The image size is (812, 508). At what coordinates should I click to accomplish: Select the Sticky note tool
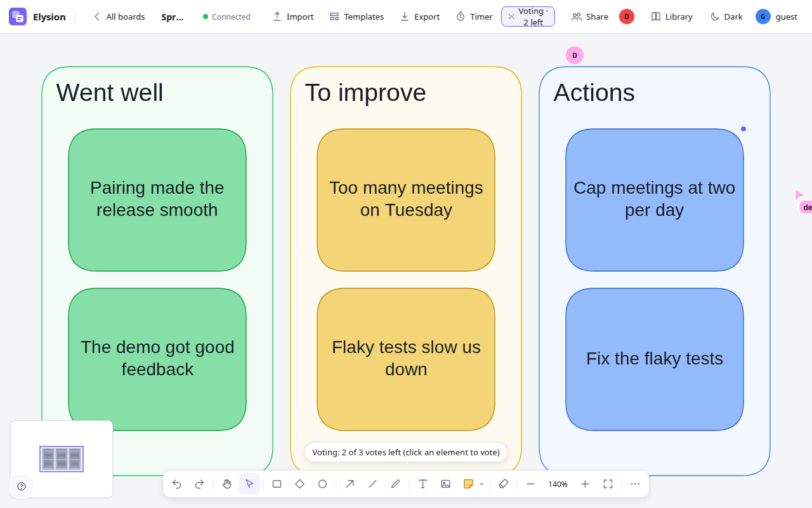point(468,484)
